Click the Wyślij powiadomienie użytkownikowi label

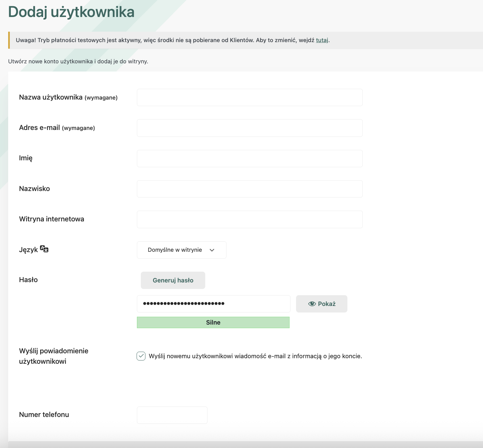tap(54, 356)
